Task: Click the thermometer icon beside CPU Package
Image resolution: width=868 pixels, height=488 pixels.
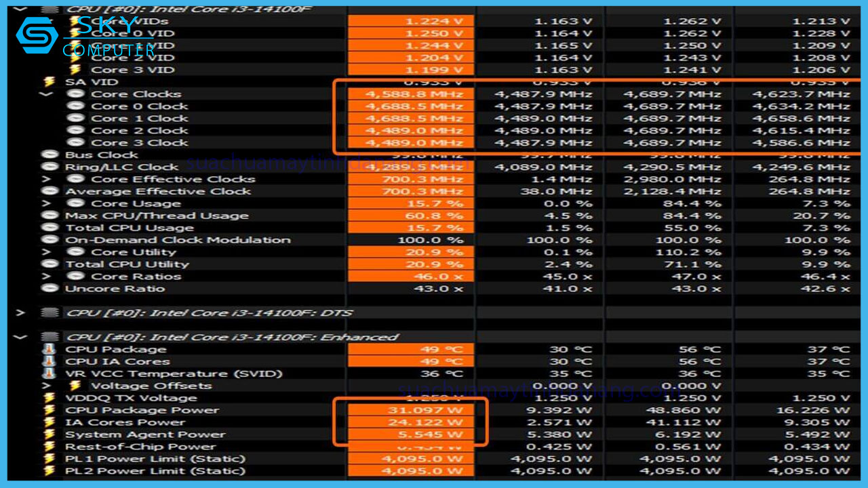Action: [x=48, y=348]
